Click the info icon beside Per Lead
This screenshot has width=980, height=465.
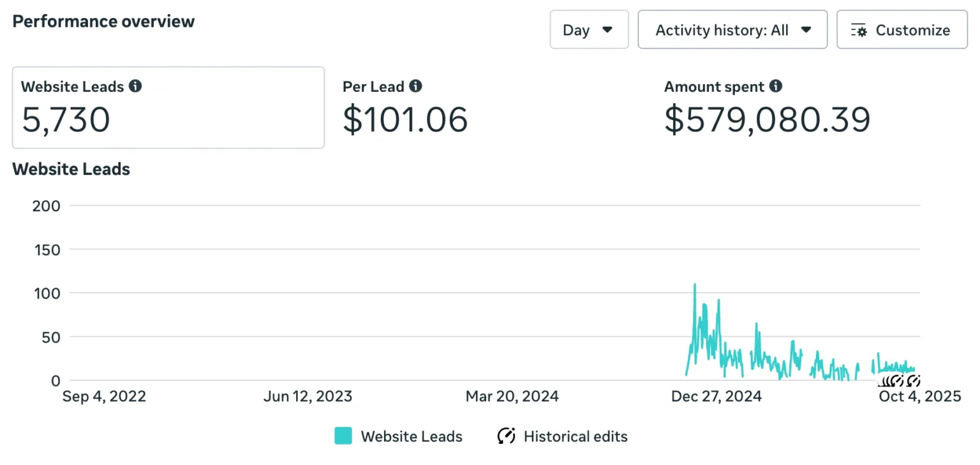[x=415, y=86]
